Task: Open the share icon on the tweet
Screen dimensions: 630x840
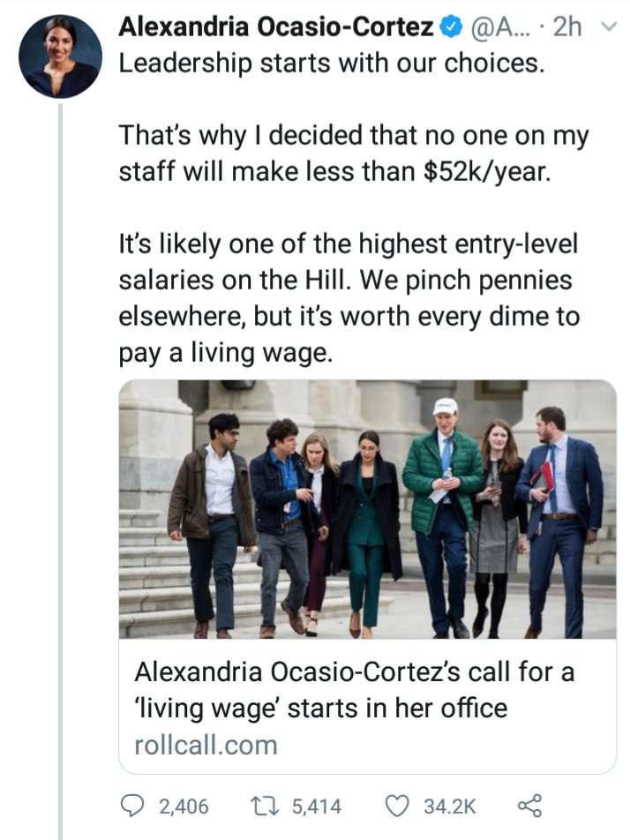Action: 529,806
